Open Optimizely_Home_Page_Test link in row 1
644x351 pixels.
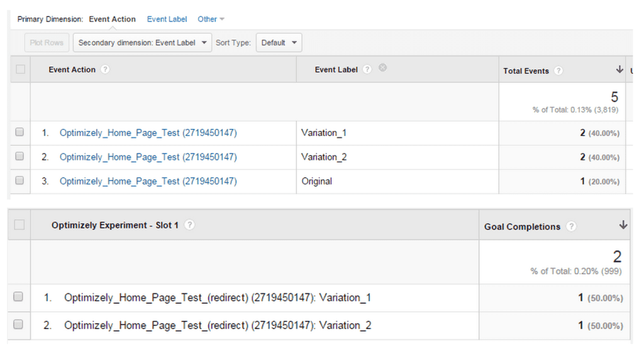coord(148,133)
